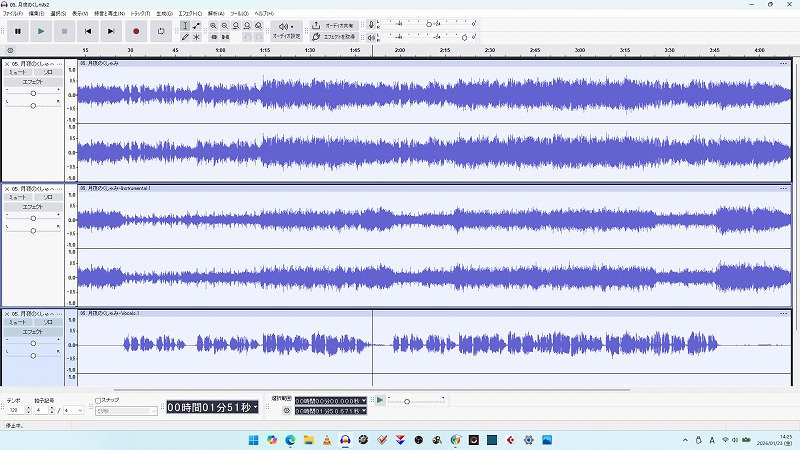This screenshot has height=450, width=800.
Task: Expand the time signature denominator dropdown
Action: tap(81, 410)
